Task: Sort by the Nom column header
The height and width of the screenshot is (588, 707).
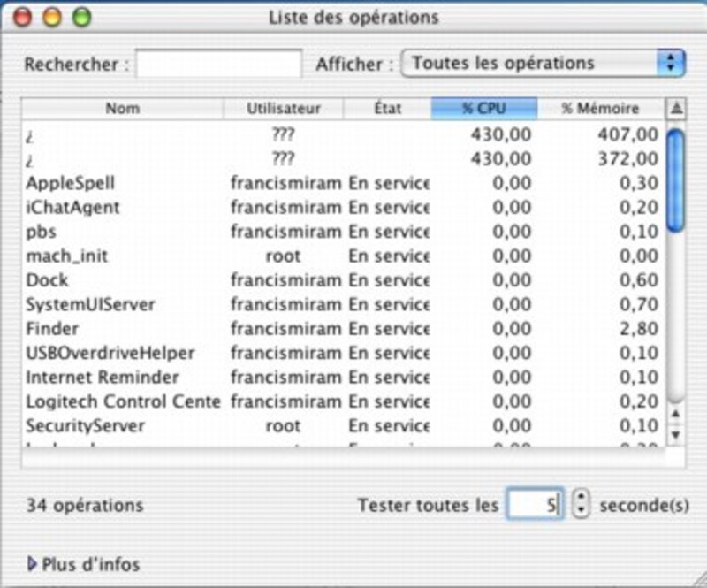Action: point(123,108)
